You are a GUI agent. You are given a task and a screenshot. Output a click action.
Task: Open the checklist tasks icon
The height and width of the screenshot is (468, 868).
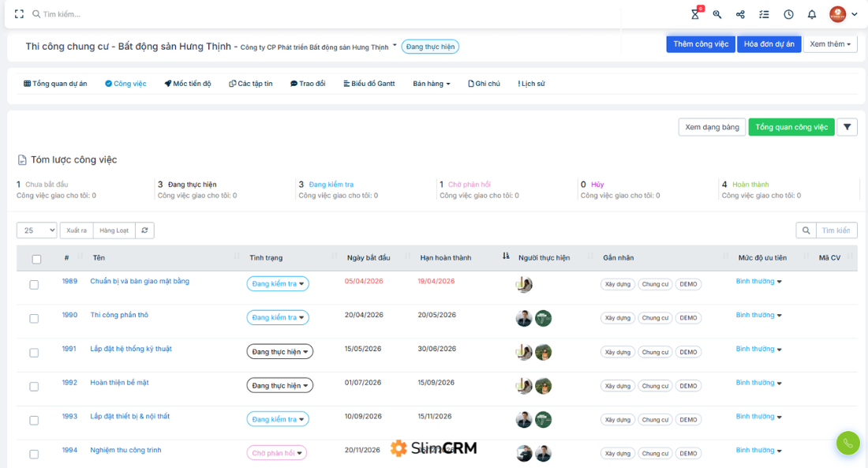[764, 14]
